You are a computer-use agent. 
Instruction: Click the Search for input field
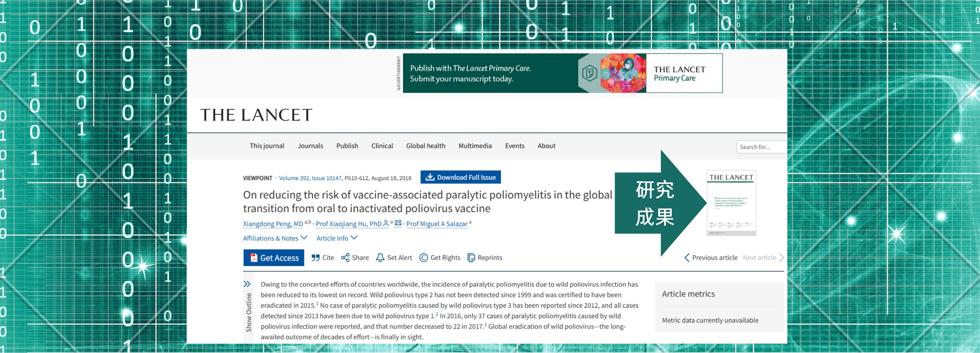tap(762, 147)
